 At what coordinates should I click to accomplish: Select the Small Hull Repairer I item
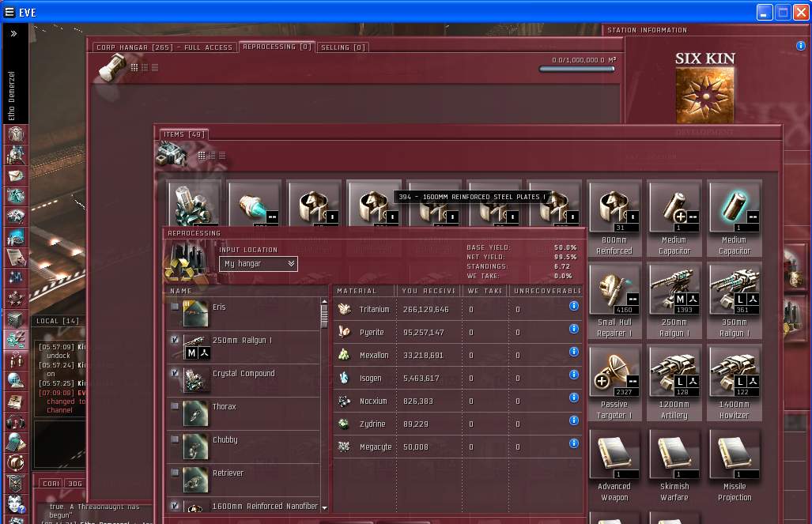614,301
